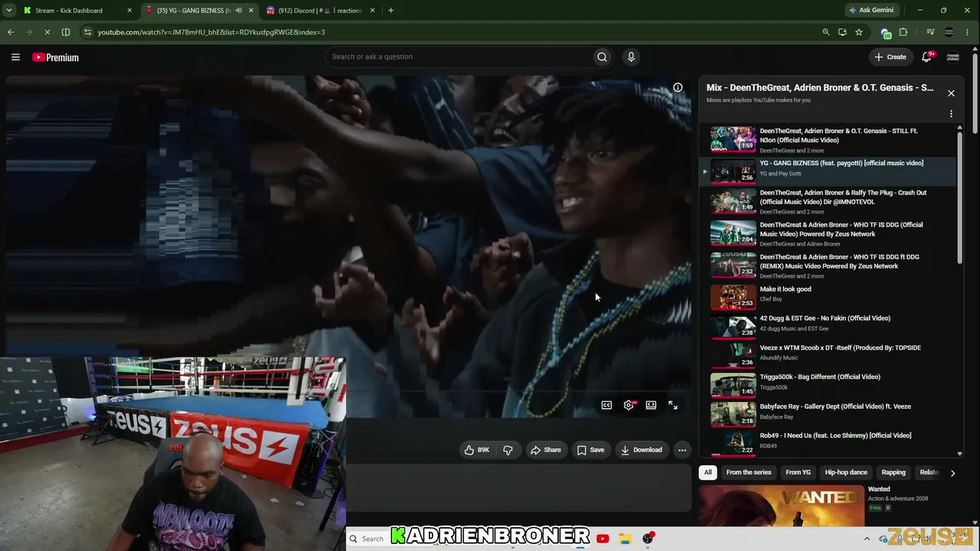This screenshot has width=980, height=551.
Task: Bookmark this page with the star
Action: [859, 32]
